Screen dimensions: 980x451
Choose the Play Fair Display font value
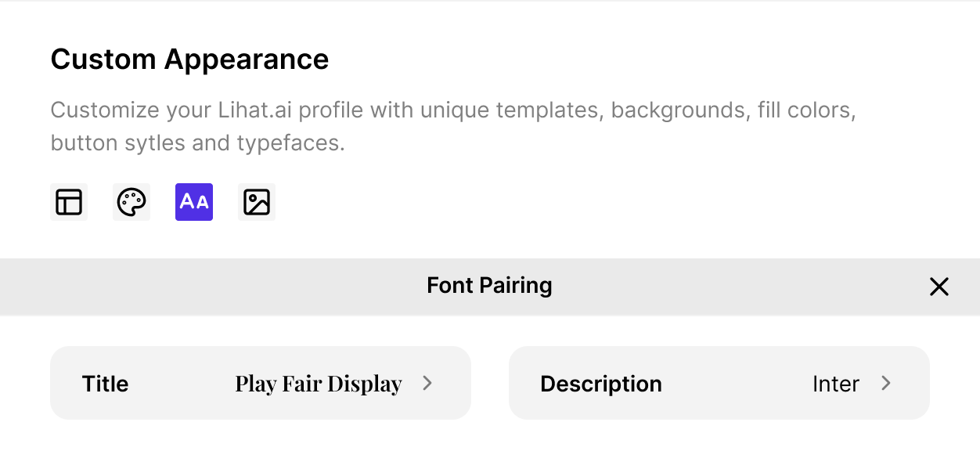point(318,384)
